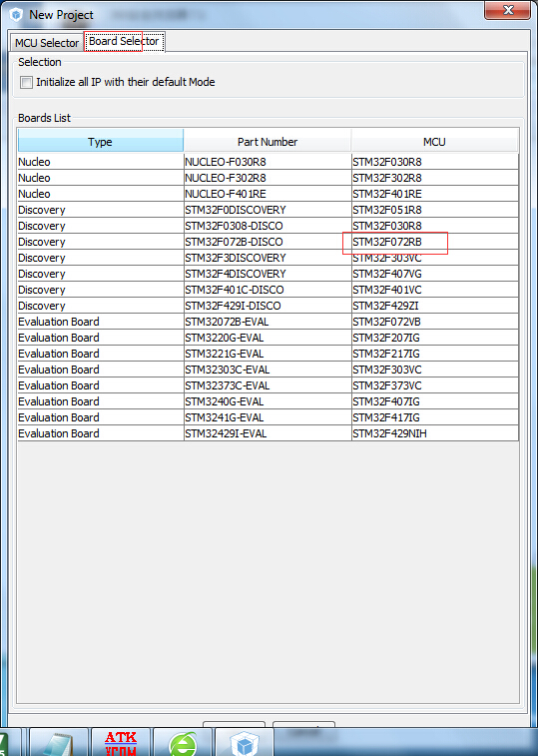Click the Evaluation Board cell for STM32429I-EVAL
Screen dimensions: 538x756
point(100,433)
